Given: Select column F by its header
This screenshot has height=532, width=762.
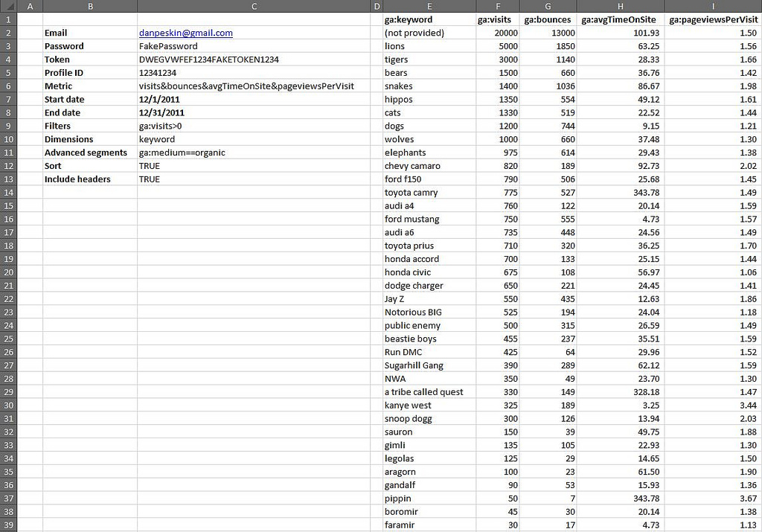Looking at the screenshot, I should pyautogui.click(x=498, y=6).
